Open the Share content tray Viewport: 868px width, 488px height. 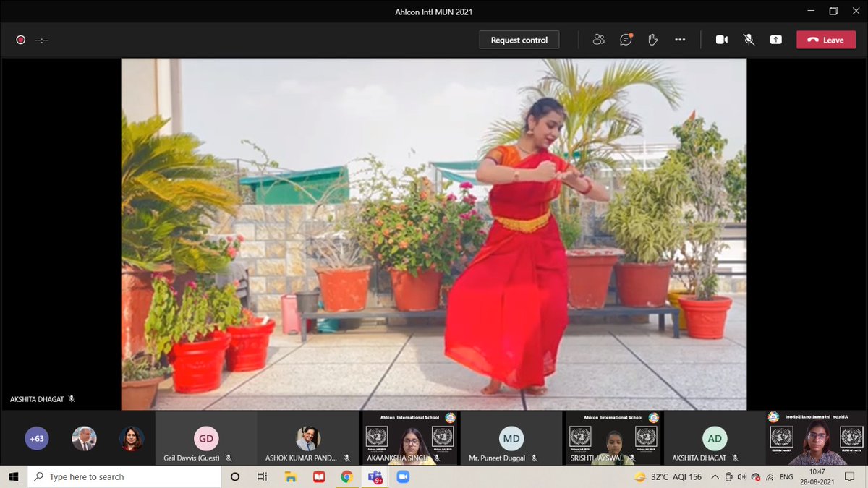pyautogui.click(x=776, y=40)
